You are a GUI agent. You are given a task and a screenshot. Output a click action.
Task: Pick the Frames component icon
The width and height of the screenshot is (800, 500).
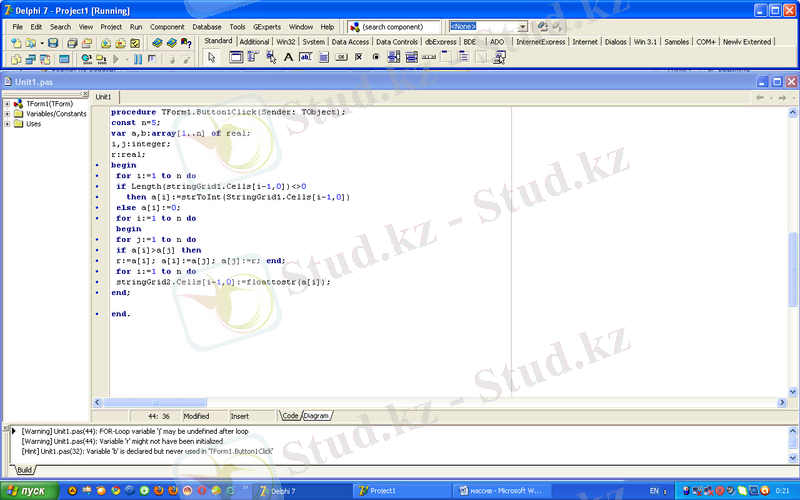(x=236, y=57)
